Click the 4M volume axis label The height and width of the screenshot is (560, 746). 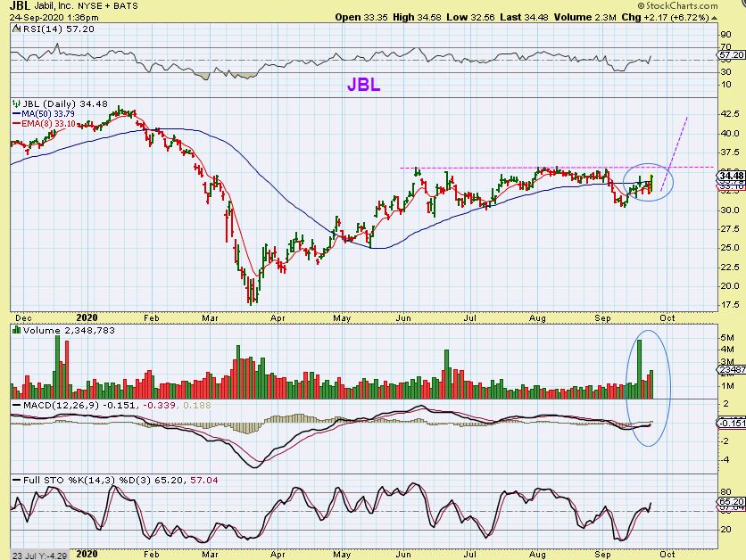pos(727,350)
